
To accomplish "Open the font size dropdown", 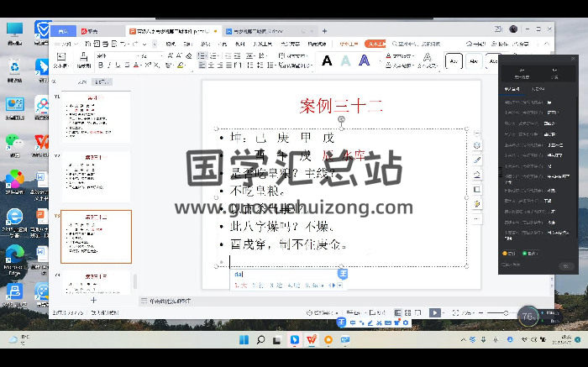I will 161,56.
